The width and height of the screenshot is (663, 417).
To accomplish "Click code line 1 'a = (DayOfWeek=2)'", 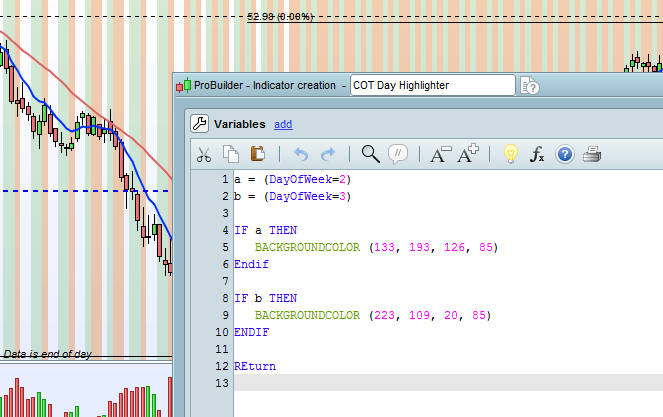I will [x=293, y=179].
